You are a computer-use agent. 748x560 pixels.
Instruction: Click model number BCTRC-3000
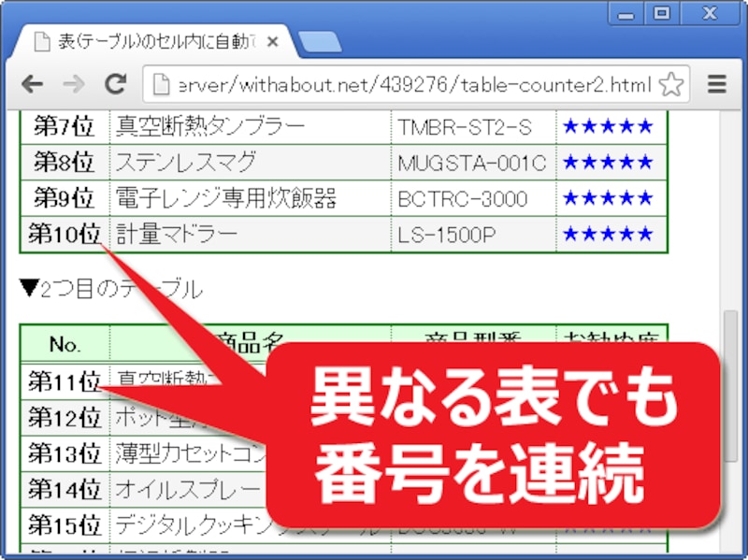click(462, 199)
